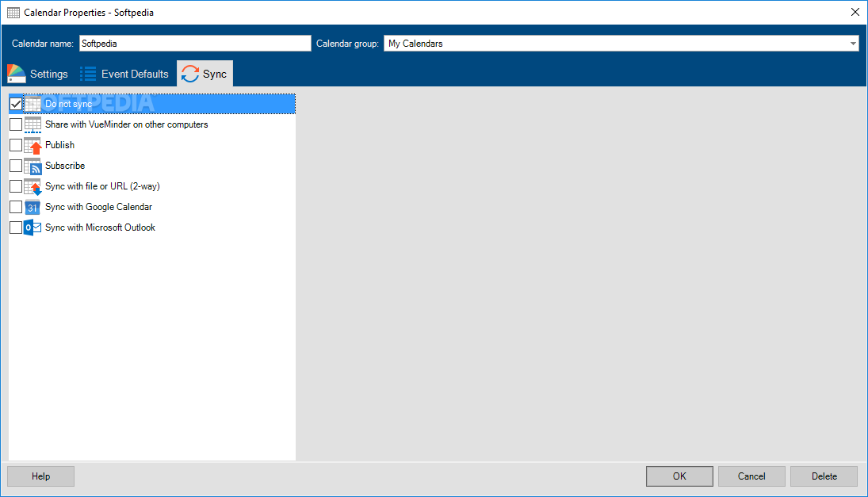Select Sync with Google Calendar text
This screenshot has height=497, width=868.
[x=98, y=207]
